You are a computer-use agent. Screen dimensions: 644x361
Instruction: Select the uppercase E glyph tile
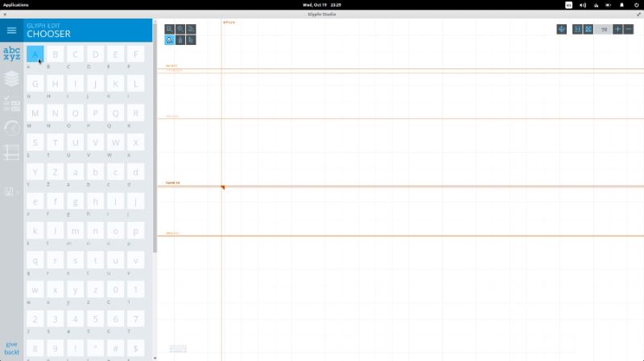click(x=115, y=54)
